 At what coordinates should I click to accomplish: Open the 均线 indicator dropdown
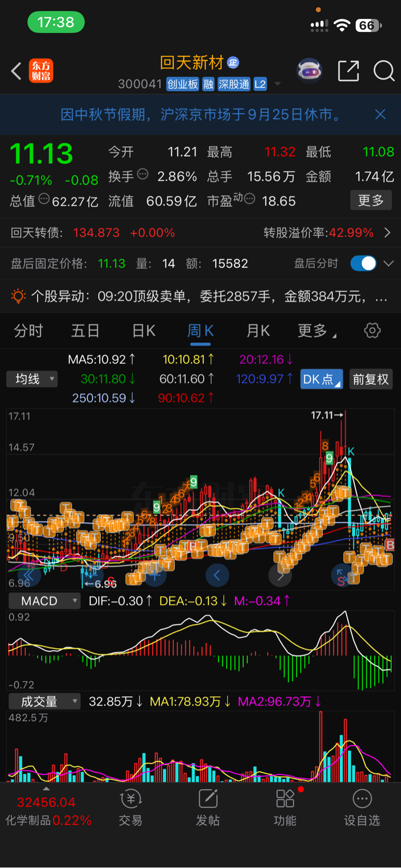[x=32, y=379]
